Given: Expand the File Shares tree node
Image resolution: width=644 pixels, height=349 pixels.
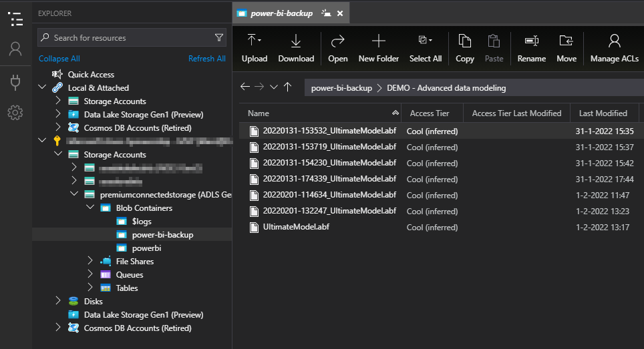Looking at the screenshot, I should 91,262.
